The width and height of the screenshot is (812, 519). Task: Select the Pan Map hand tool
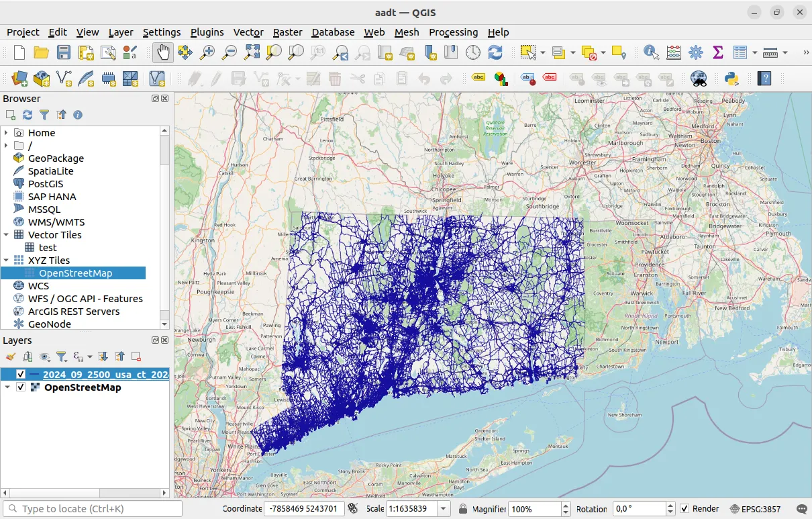(x=163, y=52)
